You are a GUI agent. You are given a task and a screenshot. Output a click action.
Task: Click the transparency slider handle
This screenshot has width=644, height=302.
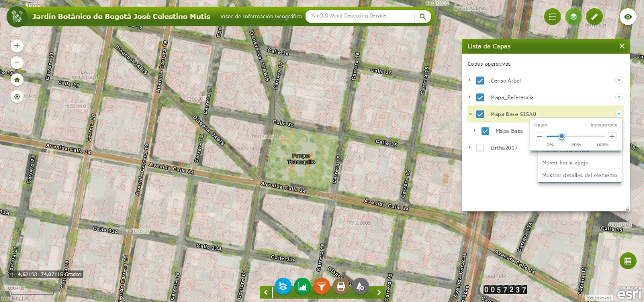pos(561,136)
